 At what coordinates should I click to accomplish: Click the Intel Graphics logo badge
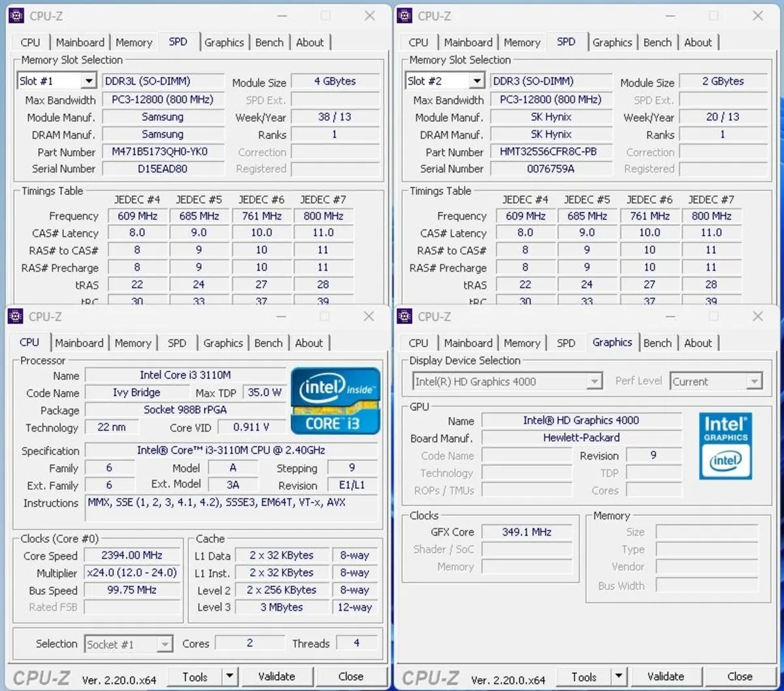tap(725, 446)
